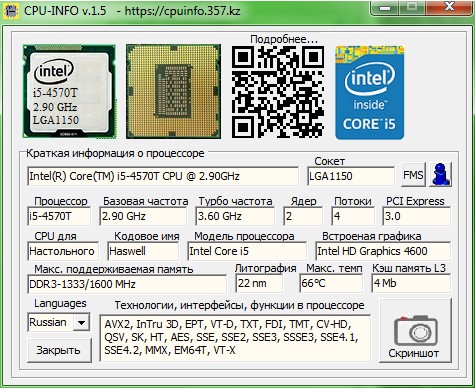Click the CPU для field Настольного
The image size is (475, 389).
click(63, 251)
